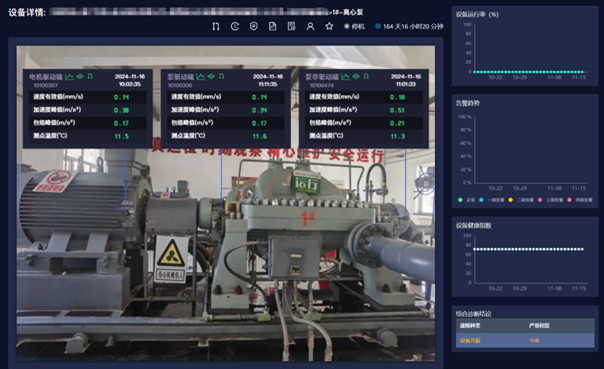Toggle the 一级告警 cyan legend item

pos(491,200)
